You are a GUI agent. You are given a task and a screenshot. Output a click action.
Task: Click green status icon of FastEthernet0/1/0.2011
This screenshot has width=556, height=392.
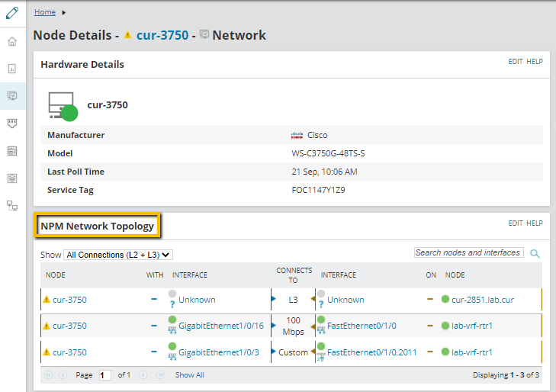click(x=321, y=346)
